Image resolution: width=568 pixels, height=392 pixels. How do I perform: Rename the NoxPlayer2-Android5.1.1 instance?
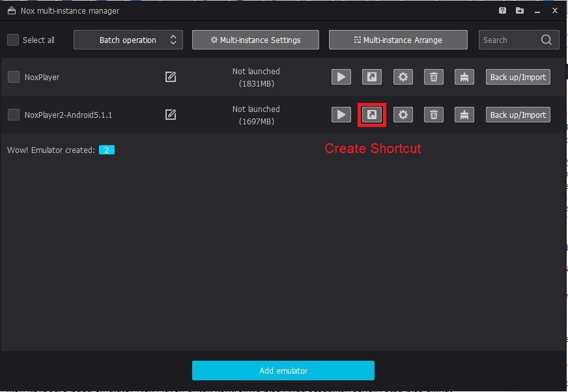(171, 115)
